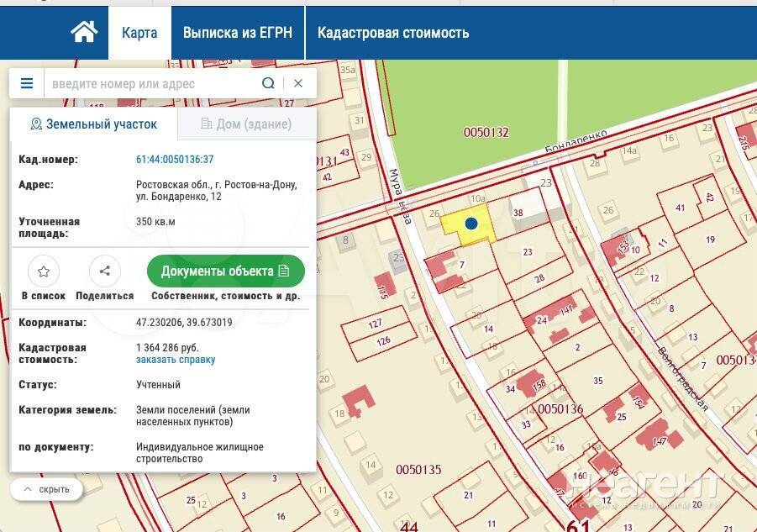Viewport: 757px width, 532px height.
Task: Add parcel to list with star icon
Action: (x=44, y=271)
